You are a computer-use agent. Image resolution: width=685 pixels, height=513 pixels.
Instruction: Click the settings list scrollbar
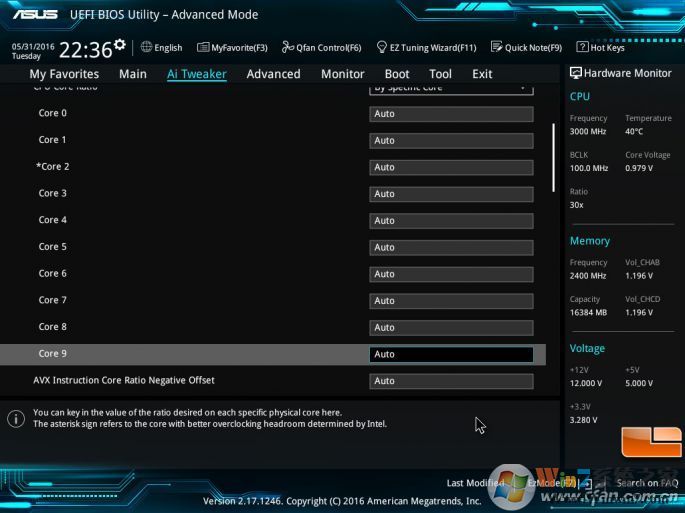tap(553, 157)
